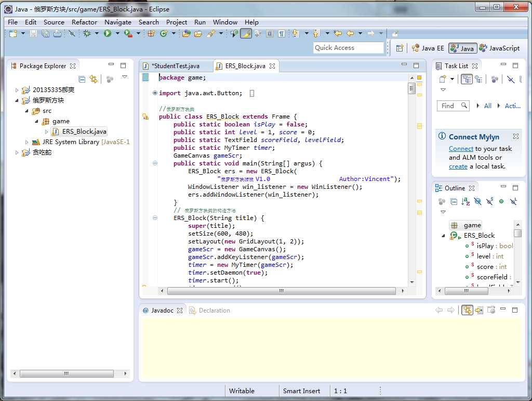Click the Debug bug icon

[87, 33]
